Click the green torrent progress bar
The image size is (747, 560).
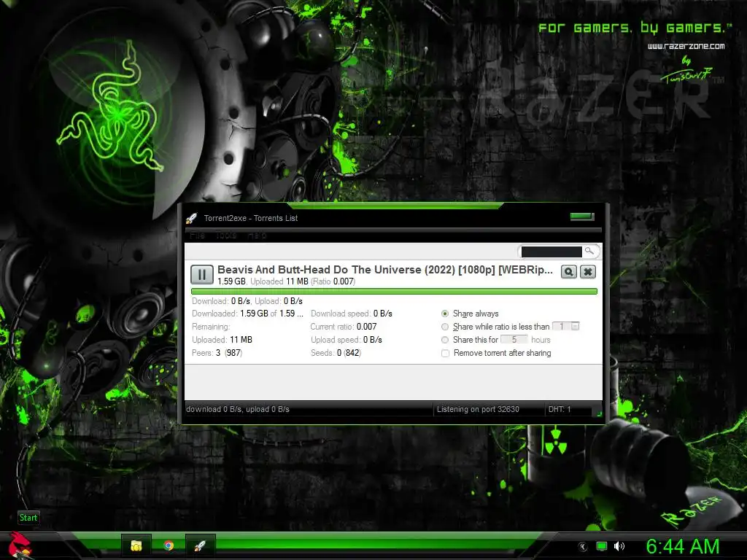click(394, 291)
